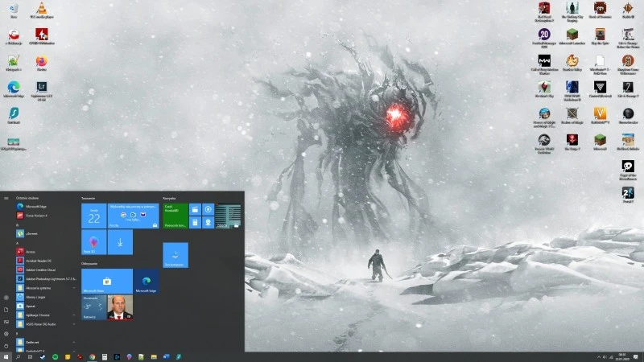
Task: Launch the Red Dead Redemption 2 desktop icon
Action: click(544, 11)
